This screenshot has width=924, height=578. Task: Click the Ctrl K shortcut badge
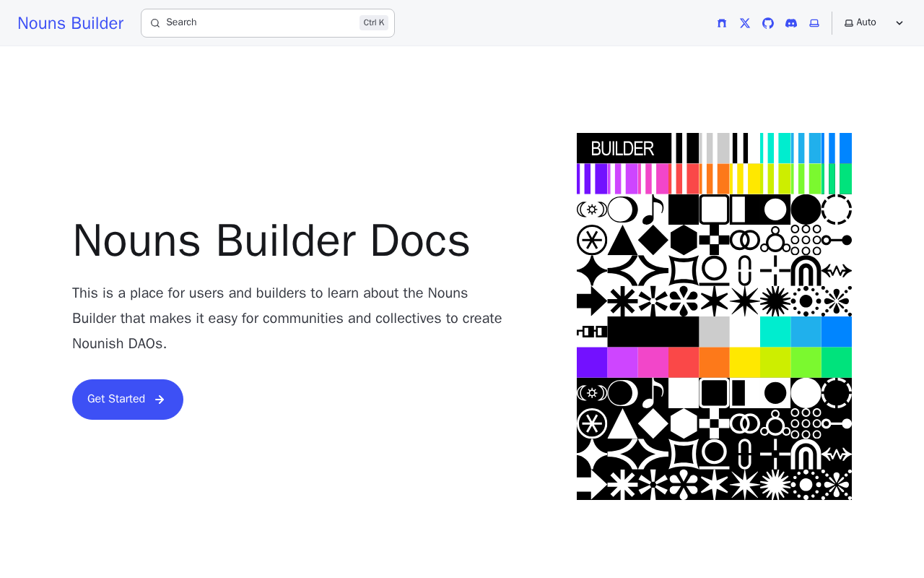[x=374, y=22]
